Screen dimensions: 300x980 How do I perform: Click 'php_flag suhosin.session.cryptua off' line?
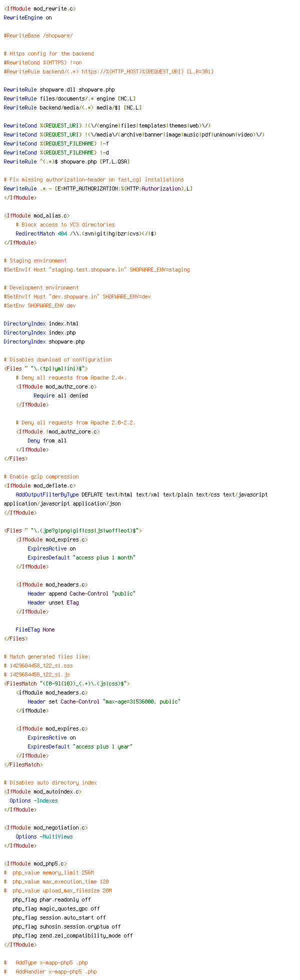(66, 926)
